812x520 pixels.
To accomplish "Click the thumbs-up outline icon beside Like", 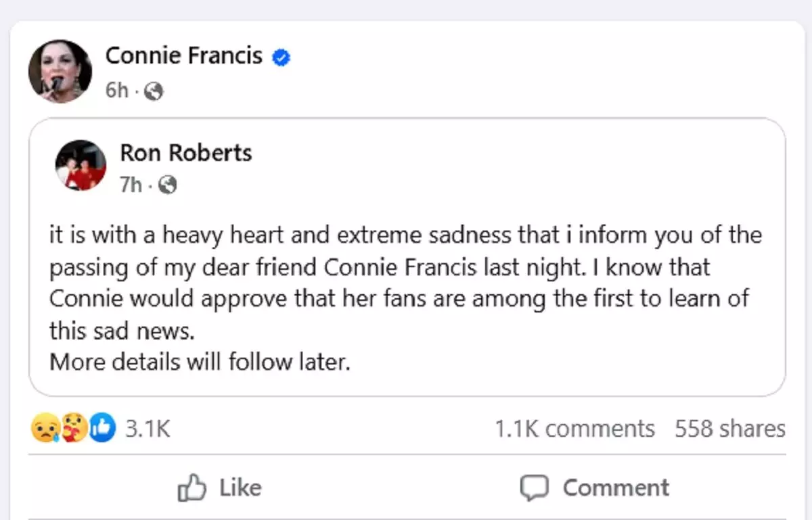I will coord(191,488).
